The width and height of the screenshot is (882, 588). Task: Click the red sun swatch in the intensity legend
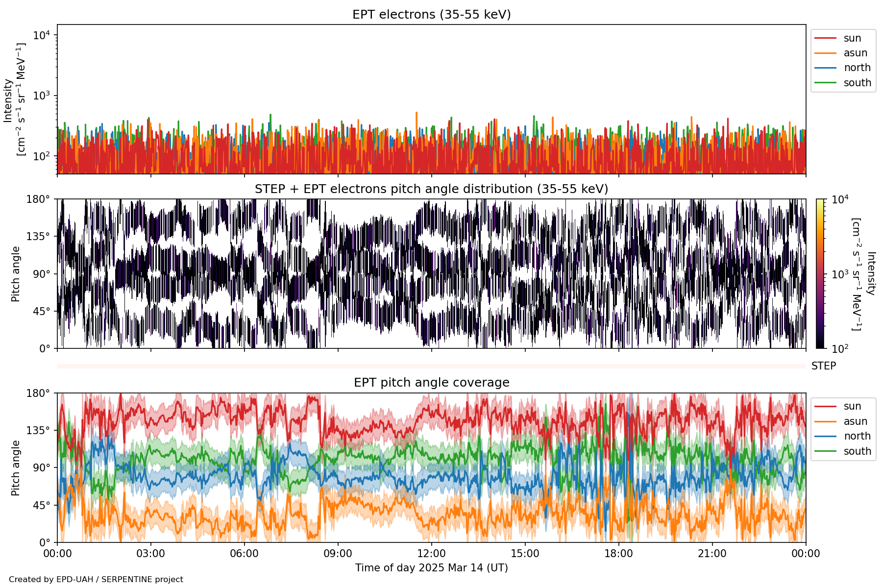click(825, 38)
